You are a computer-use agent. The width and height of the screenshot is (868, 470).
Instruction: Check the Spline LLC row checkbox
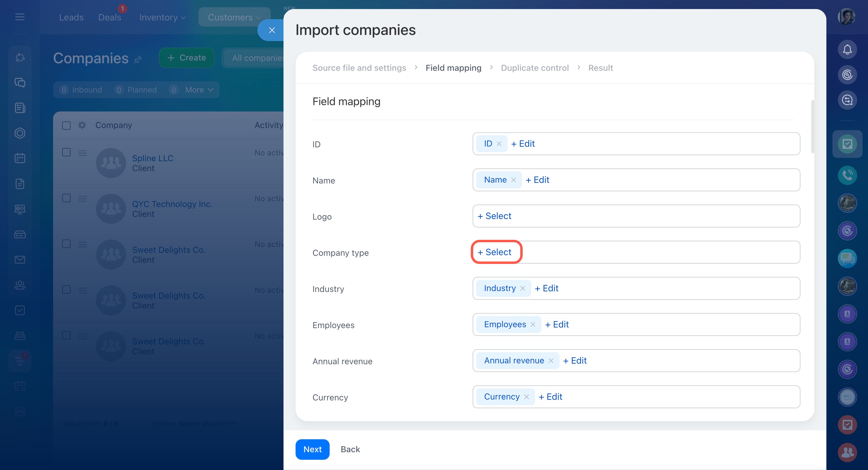(x=66, y=152)
